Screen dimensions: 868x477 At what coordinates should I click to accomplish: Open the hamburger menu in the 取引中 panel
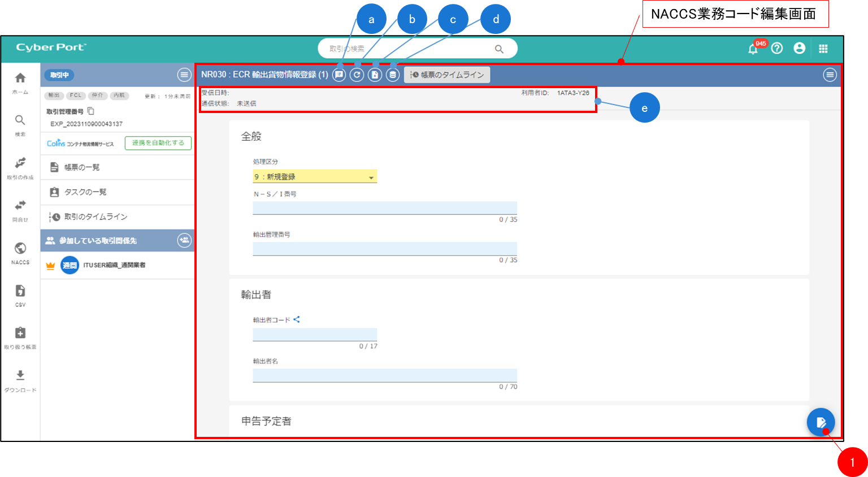pyautogui.click(x=184, y=75)
